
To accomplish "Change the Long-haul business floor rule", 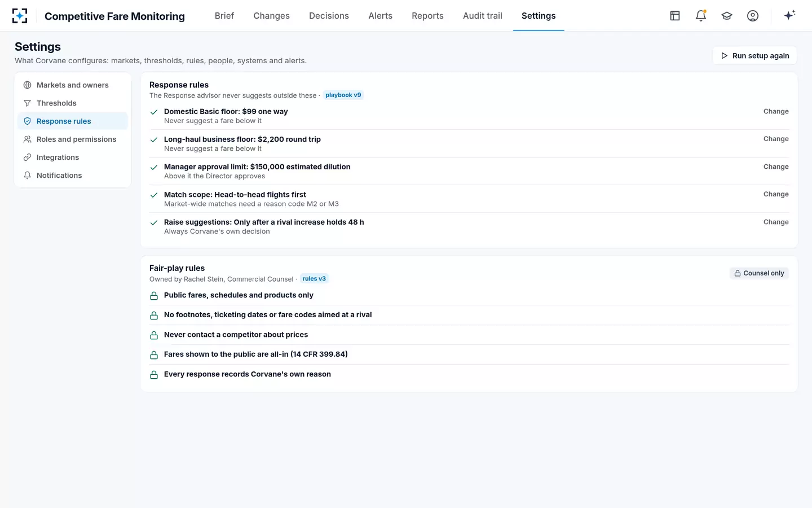I will pos(776,139).
